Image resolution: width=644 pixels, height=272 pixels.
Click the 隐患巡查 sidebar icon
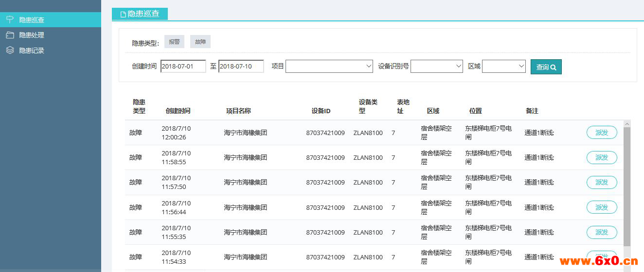click(10, 20)
